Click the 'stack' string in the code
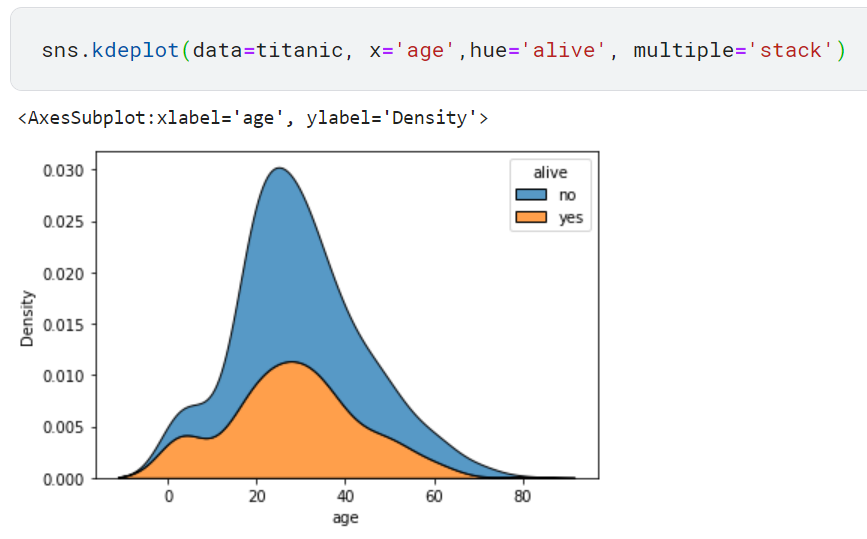 coord(790,50)
